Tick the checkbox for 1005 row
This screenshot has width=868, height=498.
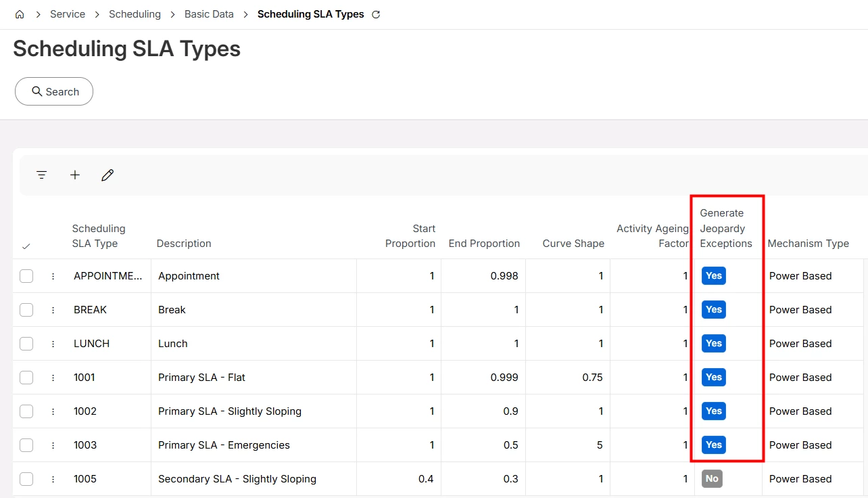coord(26,479)
